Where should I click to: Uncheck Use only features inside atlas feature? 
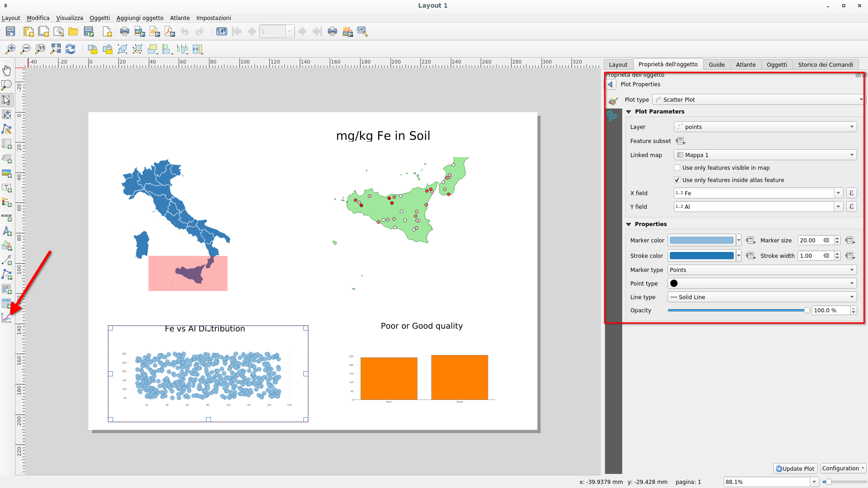(677, 180)
